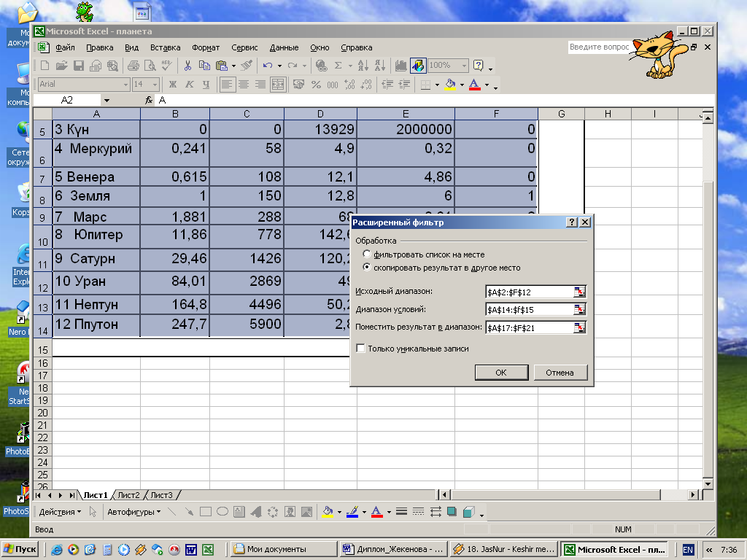Click the Merge and Center icon
Image resolution: width=747 pixels, height=560 pixels.
(x=277, y=85)
